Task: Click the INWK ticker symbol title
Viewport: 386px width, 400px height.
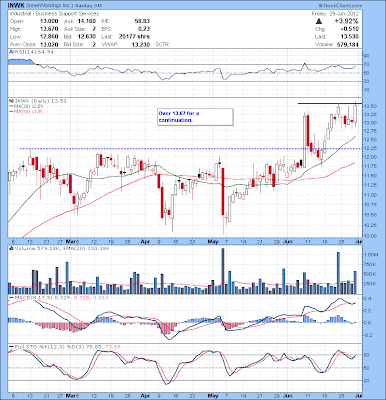Action: (x=15, y=6)
